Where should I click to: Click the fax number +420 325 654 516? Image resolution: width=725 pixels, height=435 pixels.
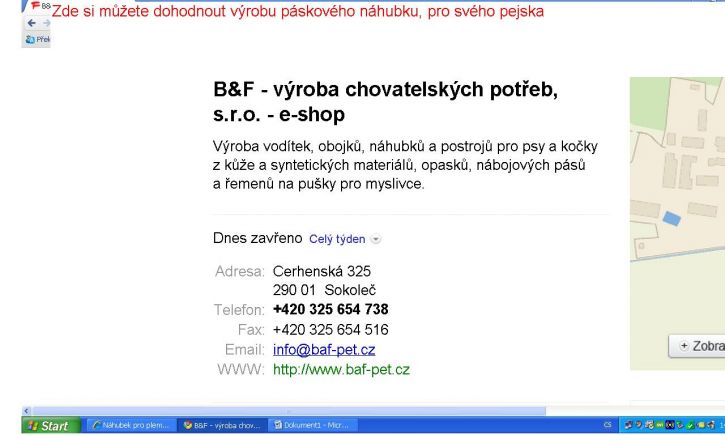[331, 330]
